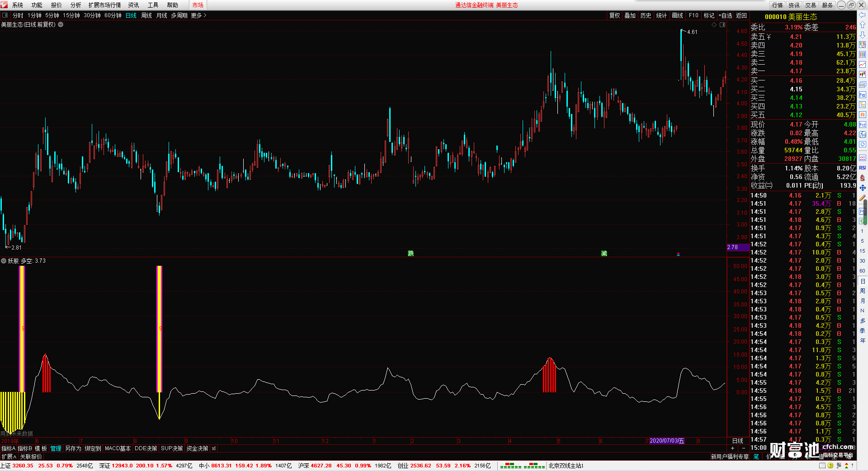Expand the 扩展 panel at bottom-left
The height and width of the screenshot is (471, 868).
click(9, 457)
